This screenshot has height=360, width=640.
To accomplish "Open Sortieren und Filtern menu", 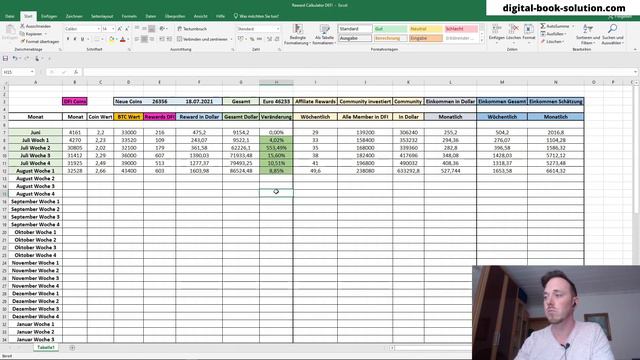I will pos(588,34).
